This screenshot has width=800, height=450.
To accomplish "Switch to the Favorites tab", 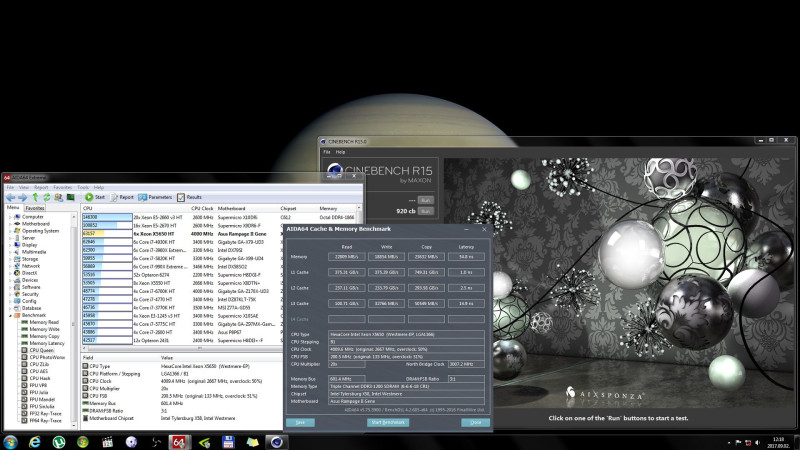I will 35,208.
